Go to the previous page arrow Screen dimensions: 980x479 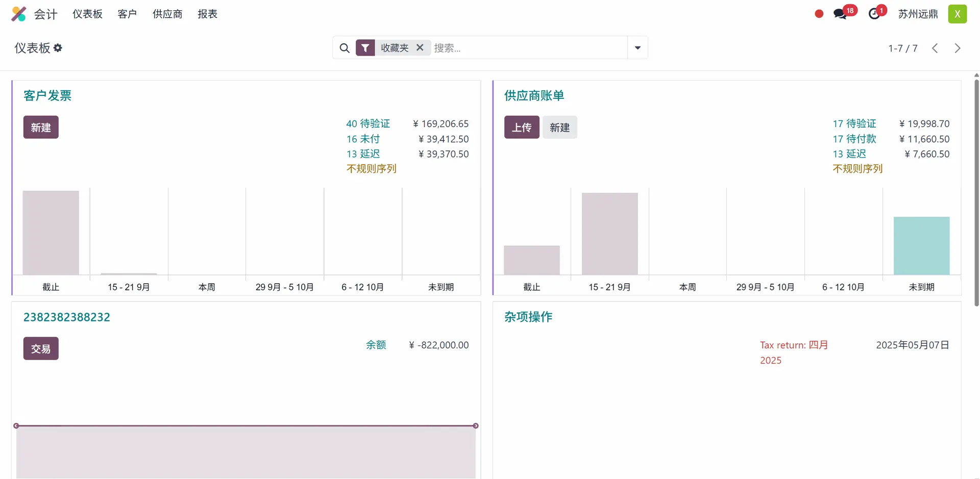[x=935, y=48]
